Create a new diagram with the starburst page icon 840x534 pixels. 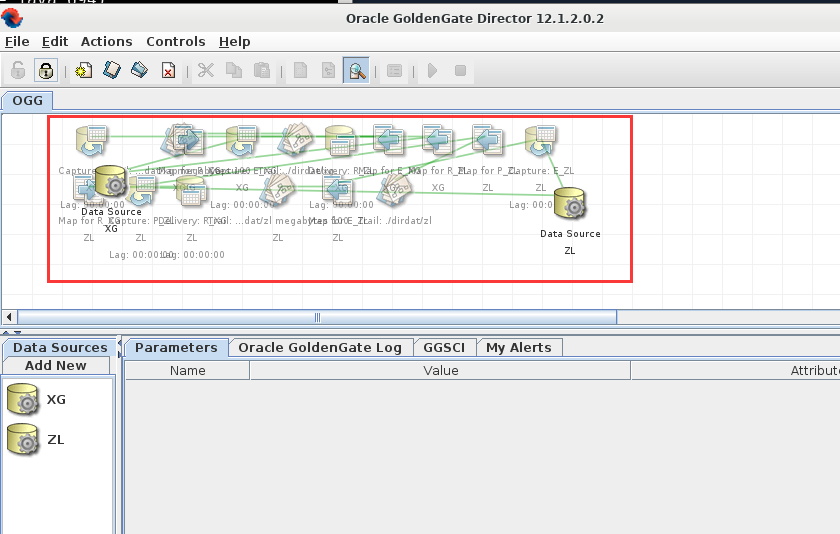(x=84, y=70)
